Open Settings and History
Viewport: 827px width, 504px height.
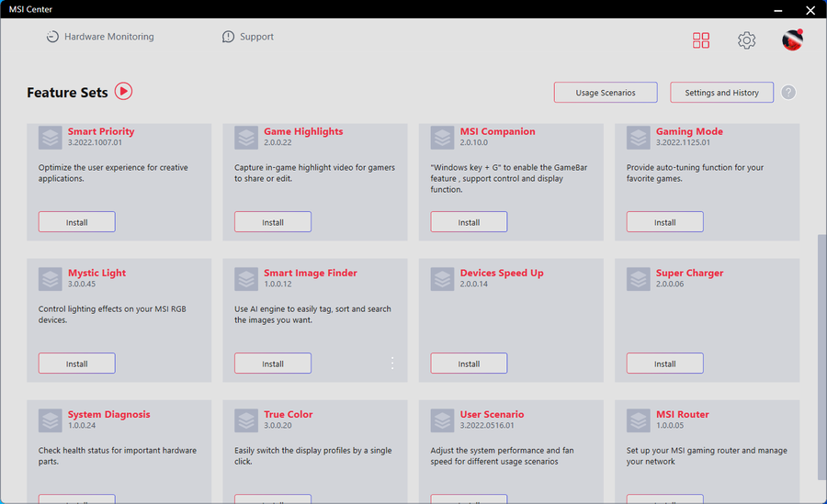pos(721,92)
